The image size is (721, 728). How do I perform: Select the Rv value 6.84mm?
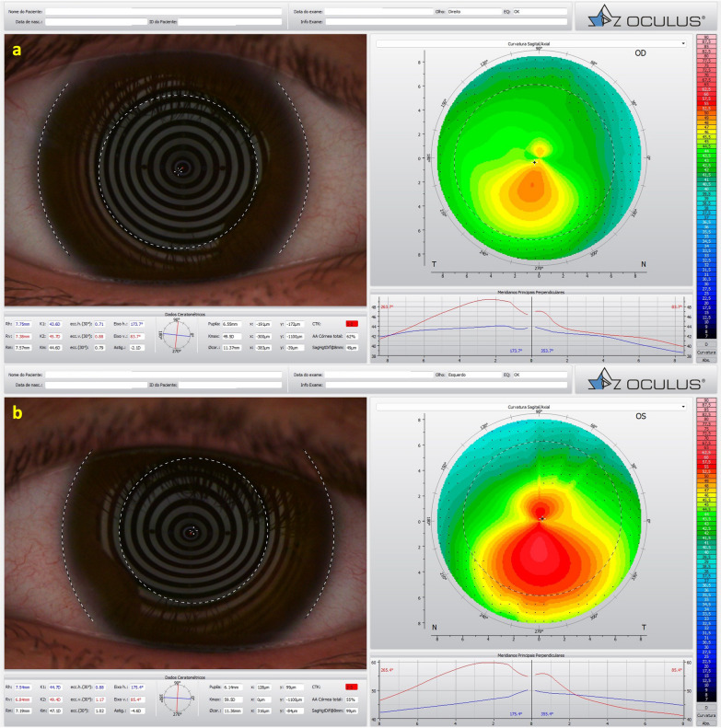(x=23, y=699)
